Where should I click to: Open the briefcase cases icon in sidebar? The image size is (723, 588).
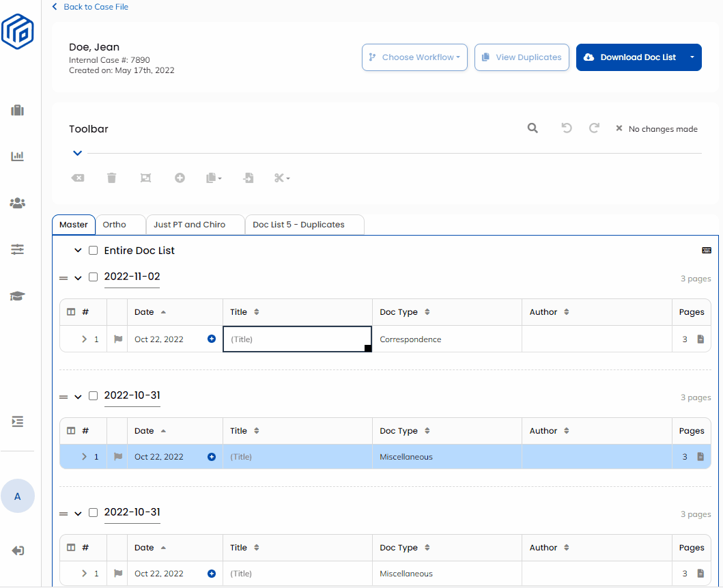pos(18,110)
